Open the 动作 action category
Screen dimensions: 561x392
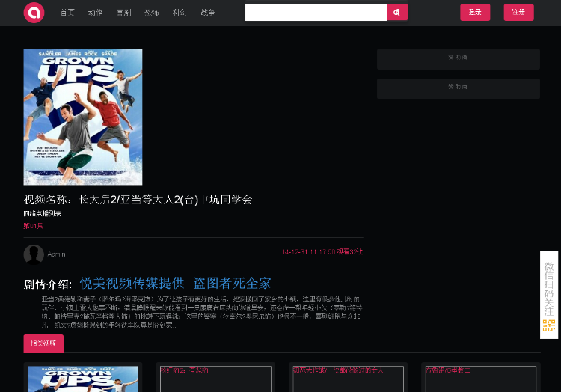(96, 13)
